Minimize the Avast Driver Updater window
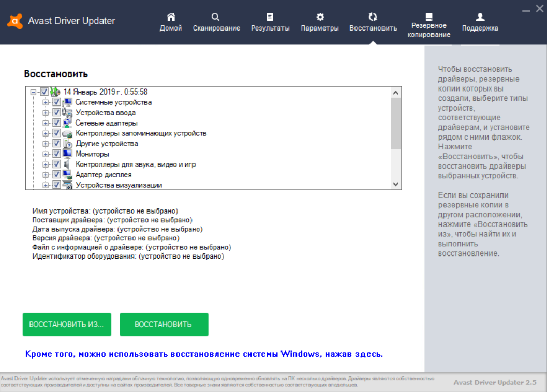 [526, 10]
